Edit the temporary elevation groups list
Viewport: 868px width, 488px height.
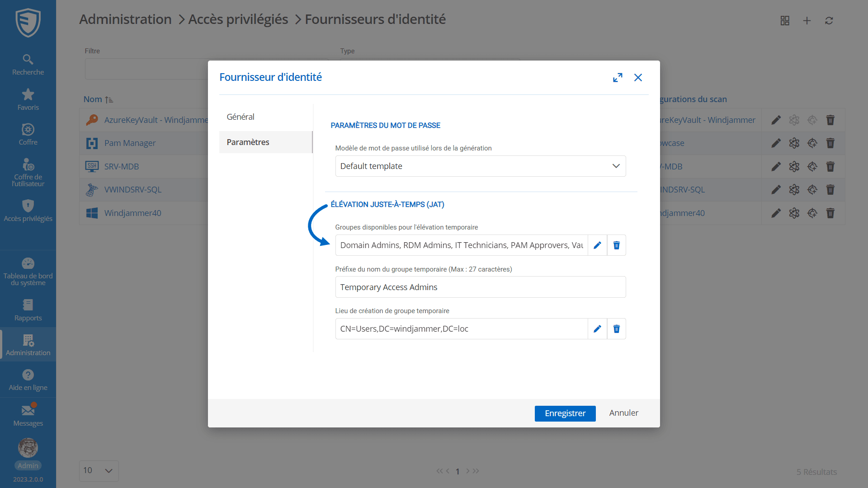[597, 245]
